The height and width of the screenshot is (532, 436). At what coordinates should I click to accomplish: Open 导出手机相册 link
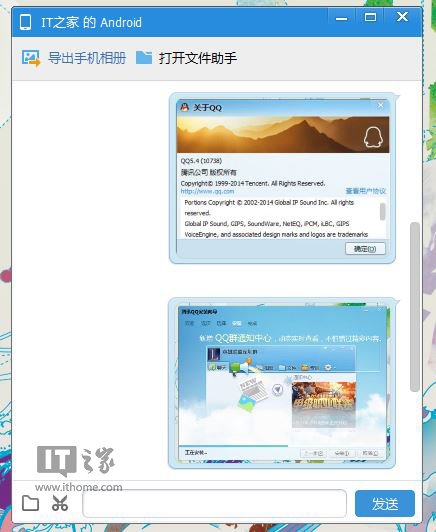(87, 58)
